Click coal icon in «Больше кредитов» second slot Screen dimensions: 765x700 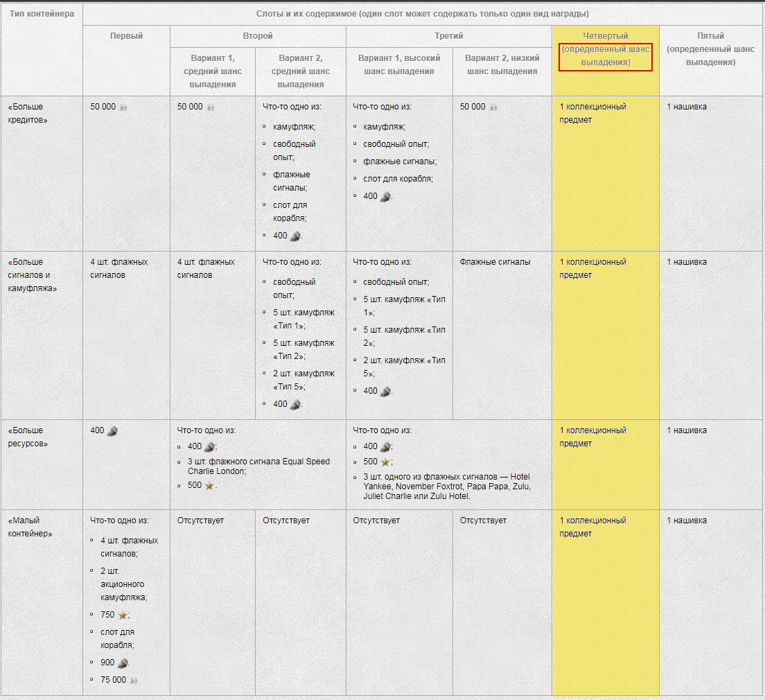[295, 236]
